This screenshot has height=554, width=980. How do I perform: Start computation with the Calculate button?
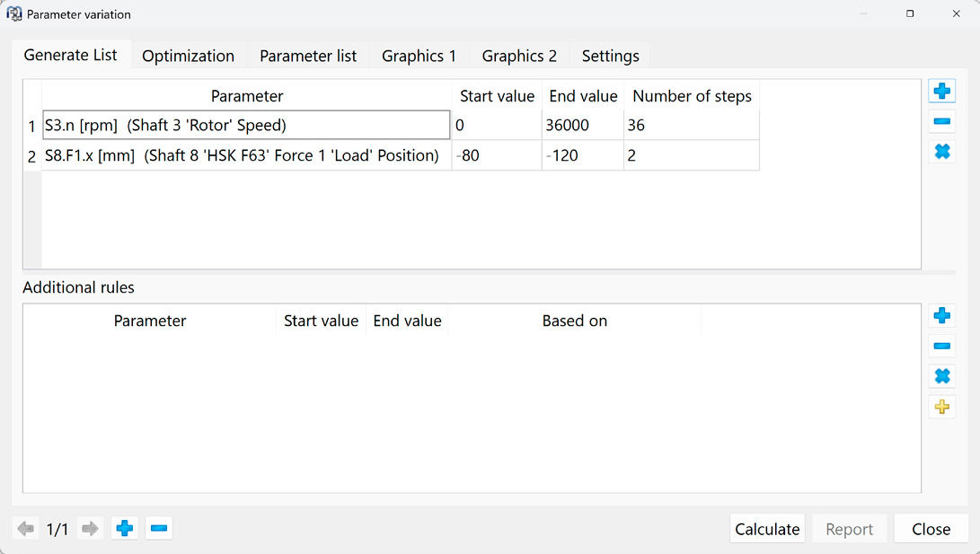coord(767,529)
